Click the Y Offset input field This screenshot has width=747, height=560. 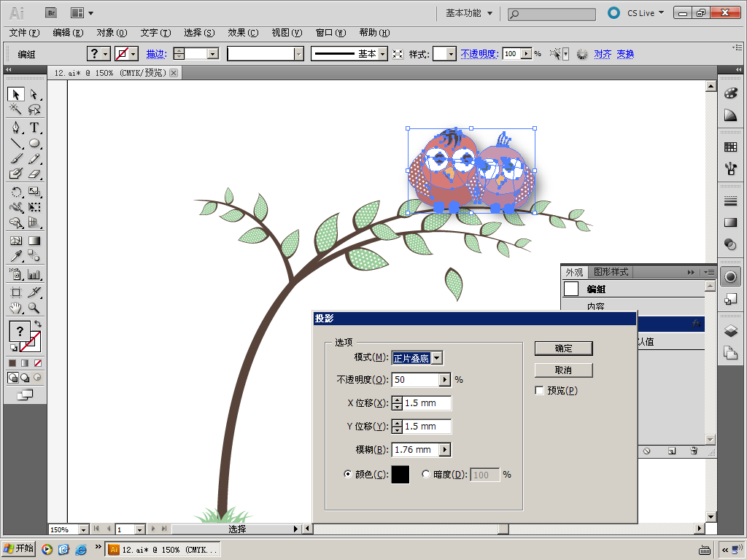(x=427, y=426)
